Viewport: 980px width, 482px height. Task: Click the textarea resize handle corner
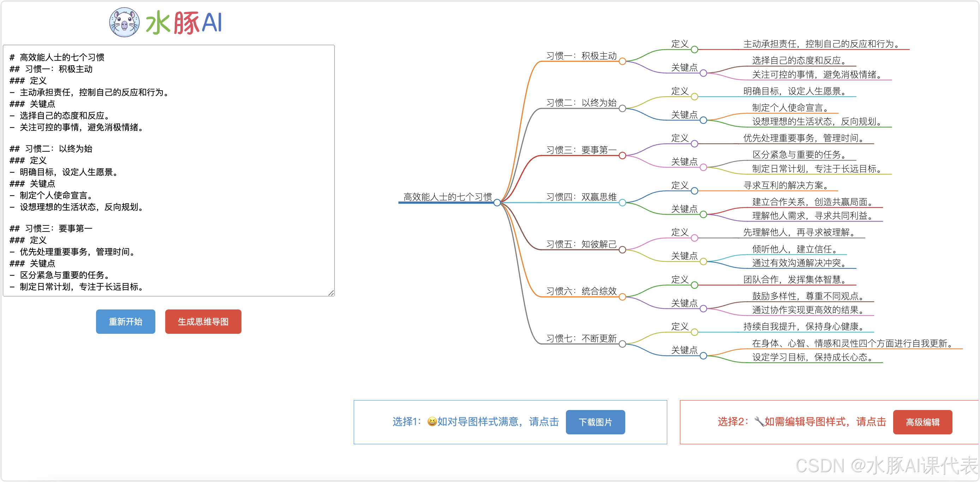(331, 293)
